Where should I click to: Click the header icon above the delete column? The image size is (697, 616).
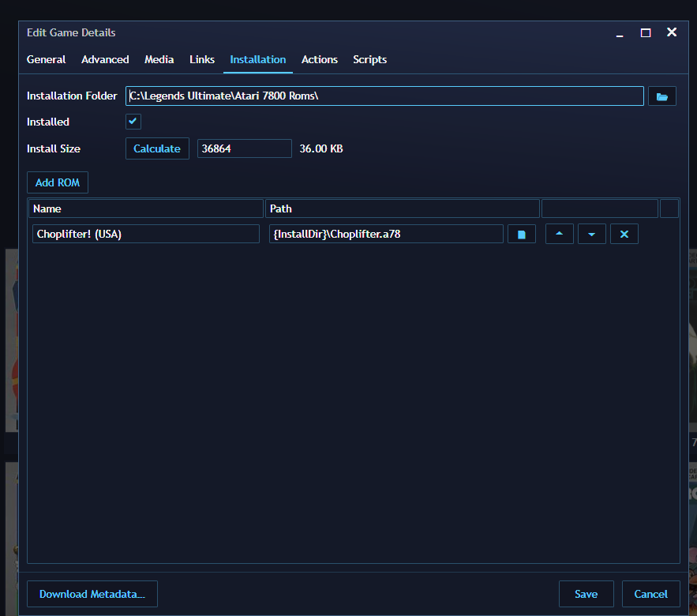tap(669, 208)
